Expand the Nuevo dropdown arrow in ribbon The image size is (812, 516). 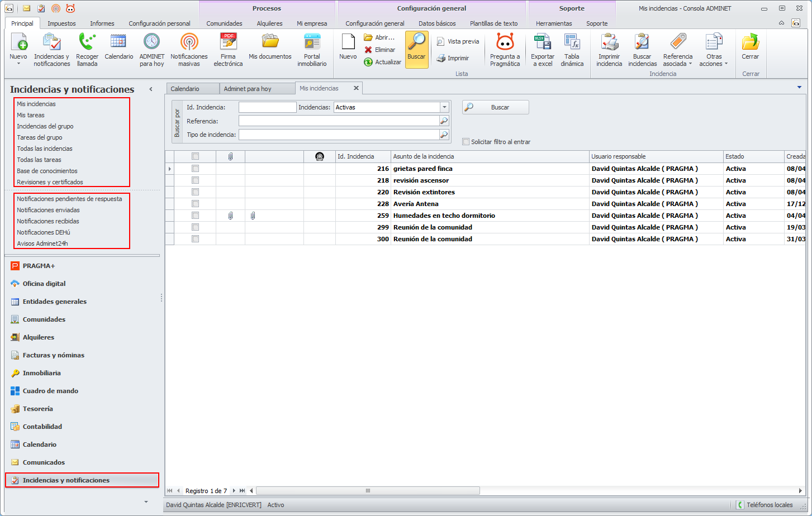(x=18, y=64)
